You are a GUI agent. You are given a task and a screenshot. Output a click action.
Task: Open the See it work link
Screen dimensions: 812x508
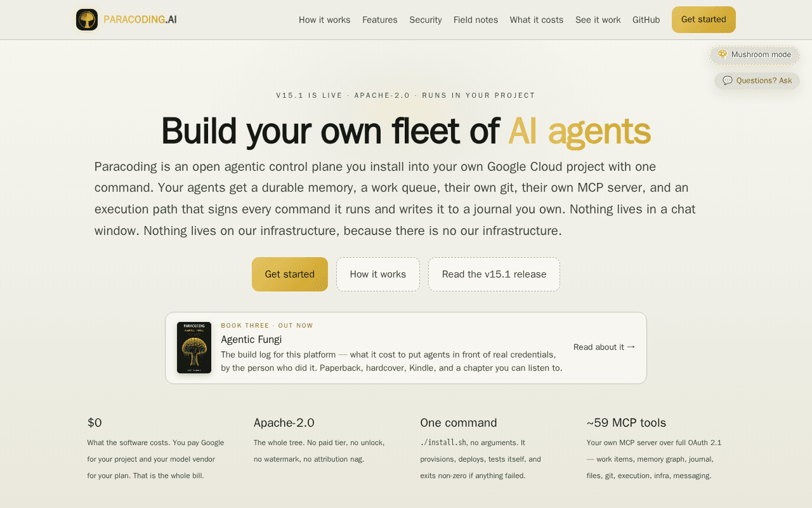598,20
